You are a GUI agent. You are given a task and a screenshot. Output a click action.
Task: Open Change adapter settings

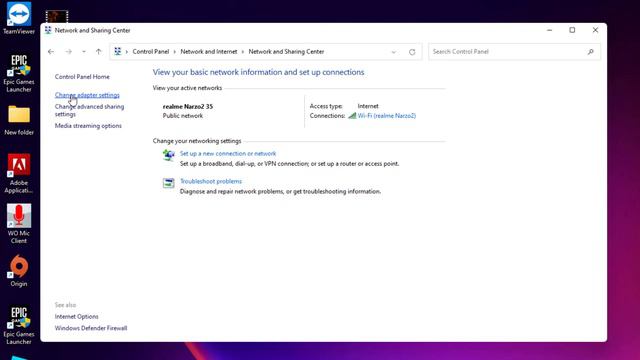(x=87, y=95)
